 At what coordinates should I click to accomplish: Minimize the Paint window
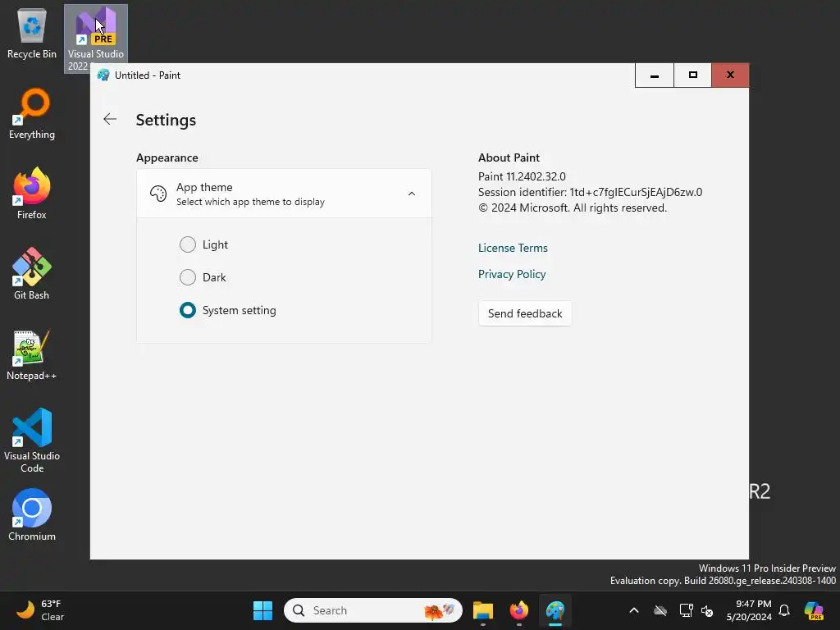click(x=654, y=75)
